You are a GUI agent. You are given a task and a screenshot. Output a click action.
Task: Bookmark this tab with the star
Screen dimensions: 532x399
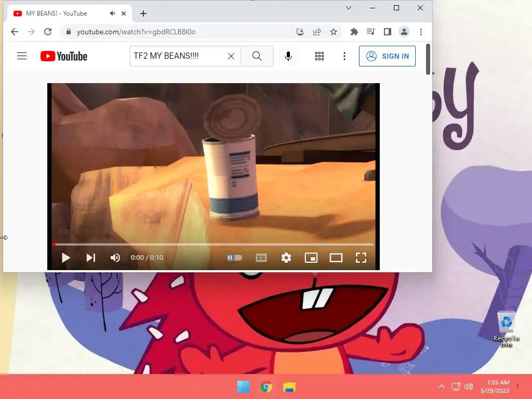334,32
